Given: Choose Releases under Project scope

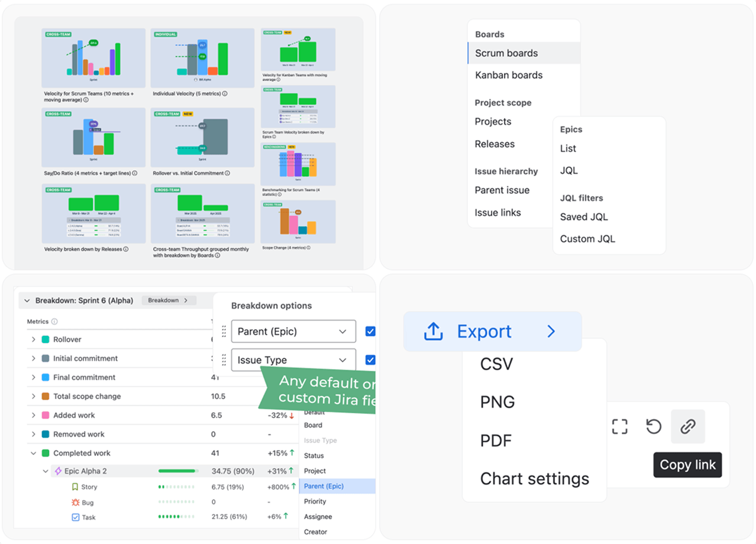Looking at the screenshot, I should [495, 144].
